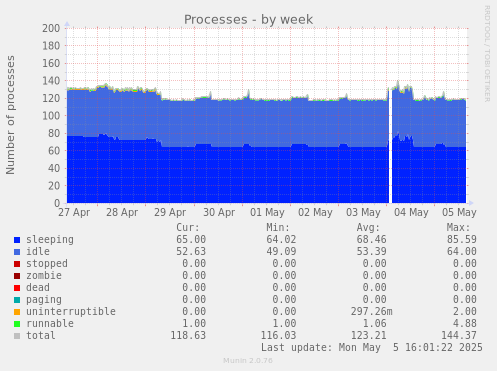Click the 'Last update' timestamp line
This screenshot has height=371, width=497.
click(x=371, y=348)
